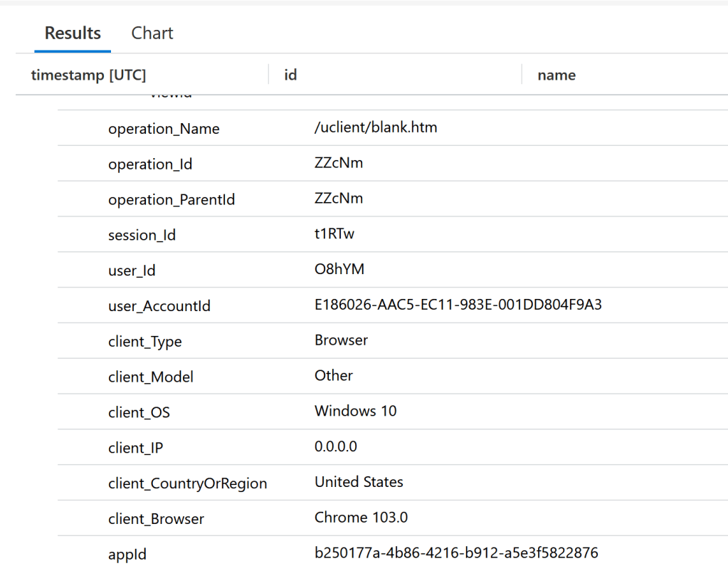Click the id column header
Viewport: 728px width, 566px height.
290,75
